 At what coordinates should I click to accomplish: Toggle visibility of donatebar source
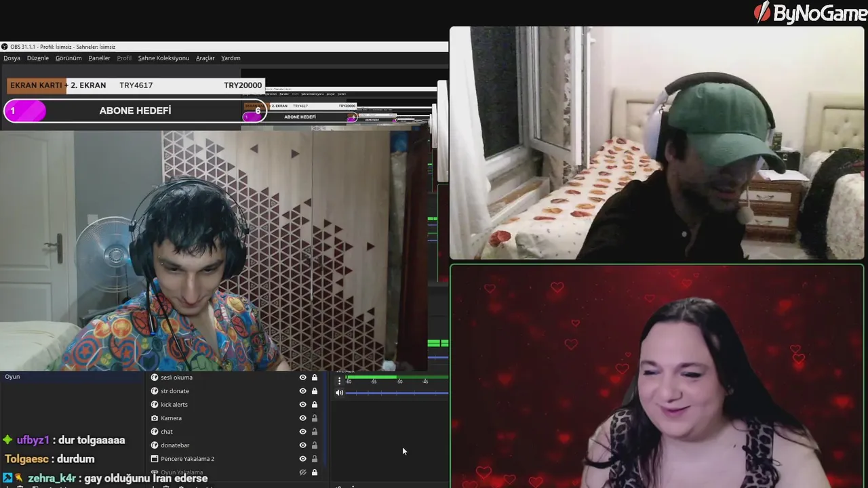(303, 445)
